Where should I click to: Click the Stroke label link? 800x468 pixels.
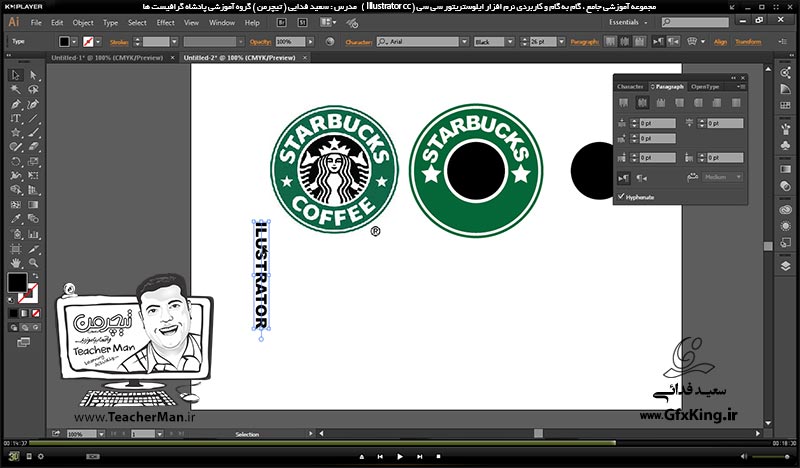[119, 42]
